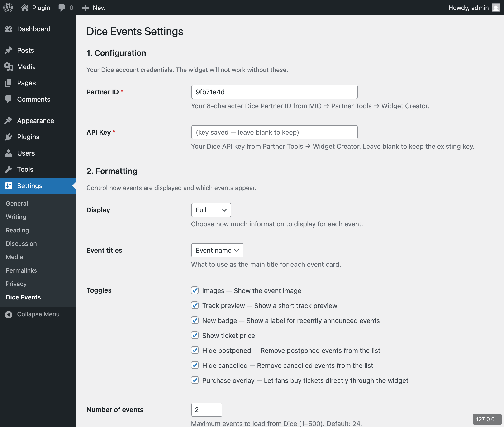504x427 pixels.
Task: Select the Posts pin icon
Action: pos(9,50)
